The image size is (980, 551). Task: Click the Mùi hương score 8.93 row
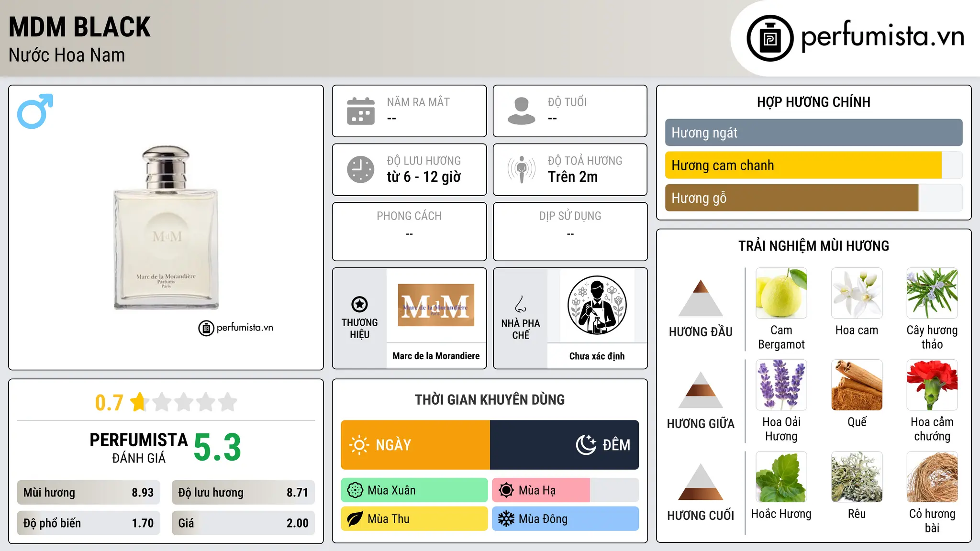coord(89,493)
